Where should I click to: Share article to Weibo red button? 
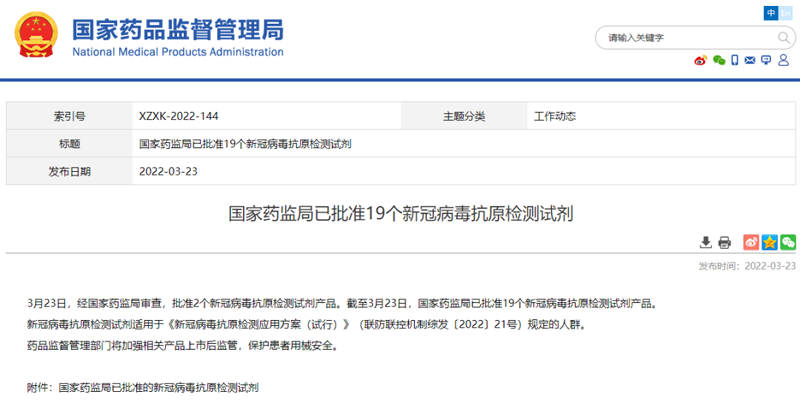[751, 242]
